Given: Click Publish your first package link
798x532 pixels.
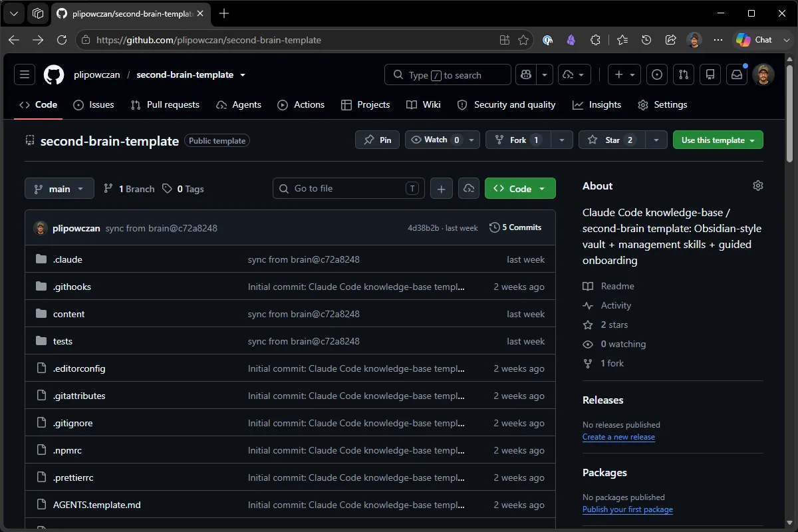Looking at the screenshot, I should tap(628, 509).
